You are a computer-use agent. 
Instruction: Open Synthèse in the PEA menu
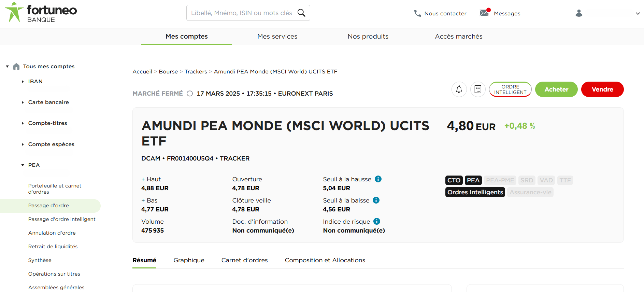[40, 260]
